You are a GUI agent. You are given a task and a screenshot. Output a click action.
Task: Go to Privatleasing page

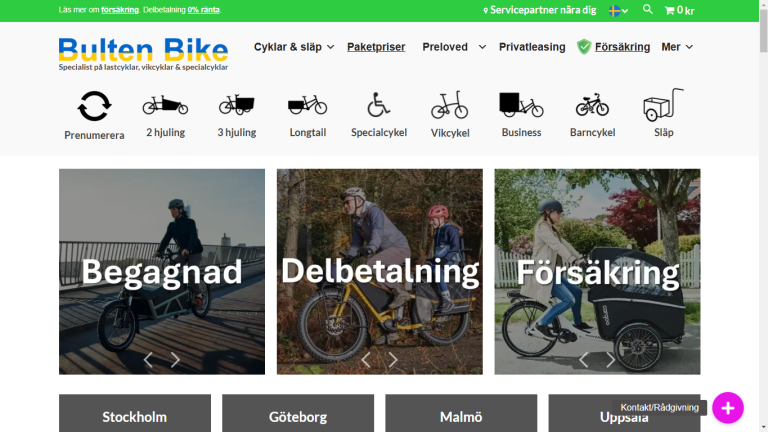[532, 47]
